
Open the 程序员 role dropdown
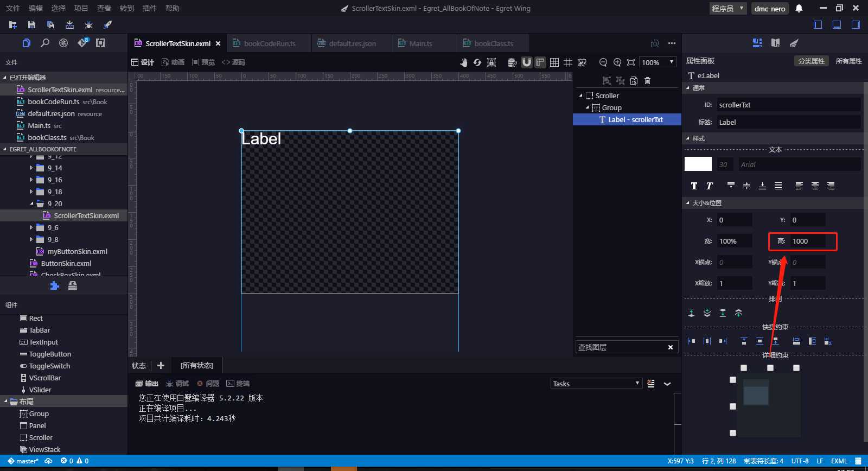(728, 8)
